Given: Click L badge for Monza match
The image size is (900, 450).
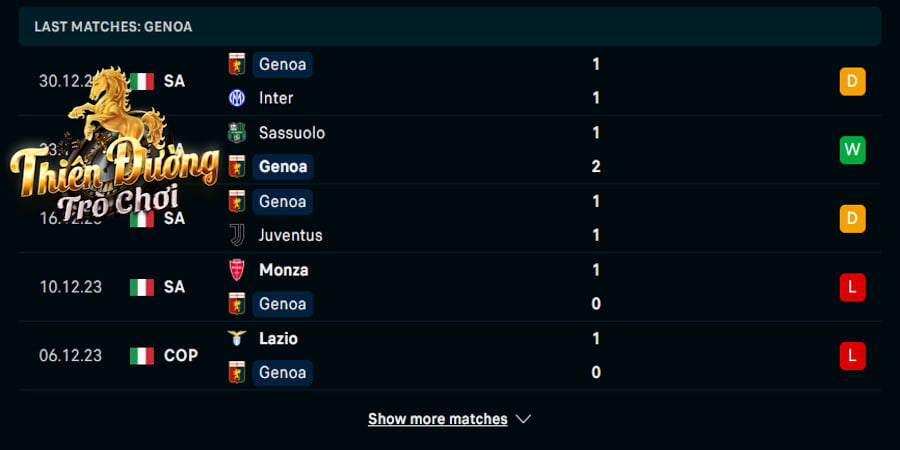Looking at the screenshot, I should [852, 287].
